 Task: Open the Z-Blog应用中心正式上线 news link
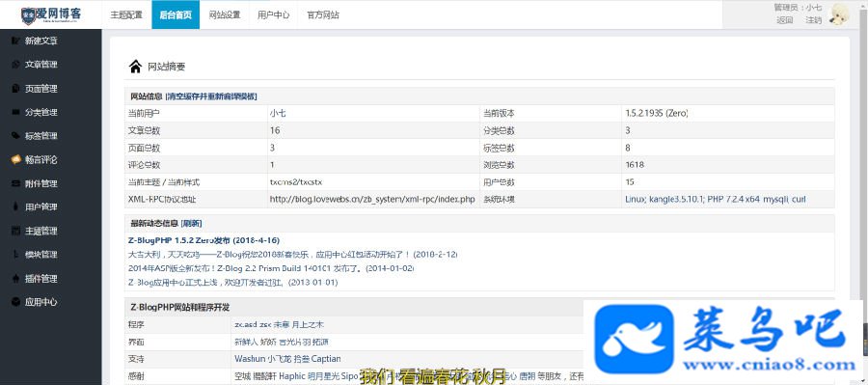[232, 282]
